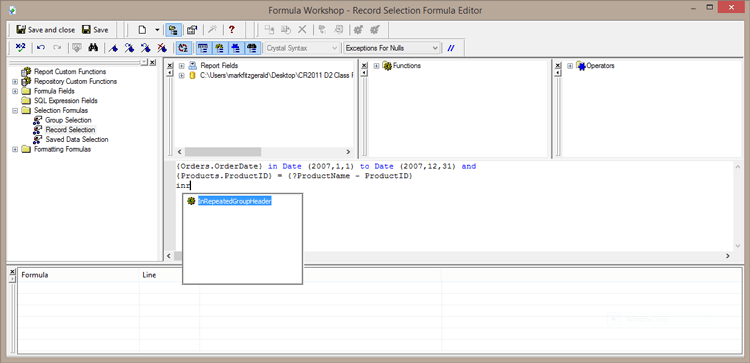Close the Report Fields panel

pos(169,66)
